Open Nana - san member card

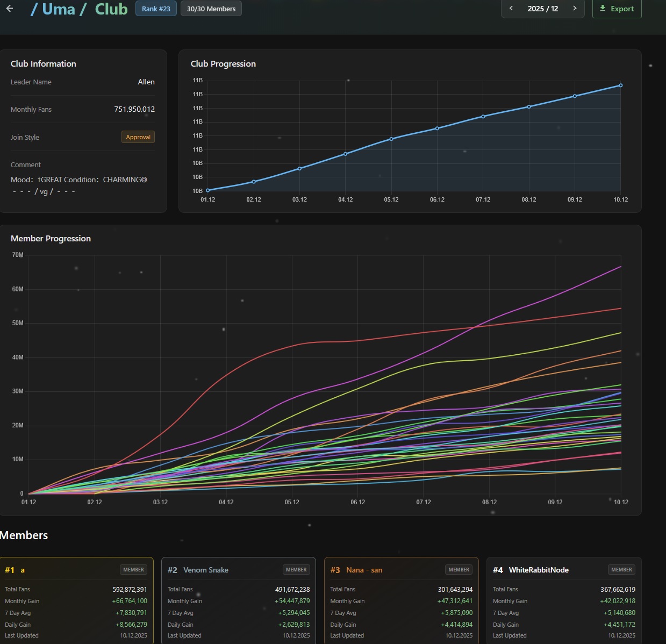[402, 600]
